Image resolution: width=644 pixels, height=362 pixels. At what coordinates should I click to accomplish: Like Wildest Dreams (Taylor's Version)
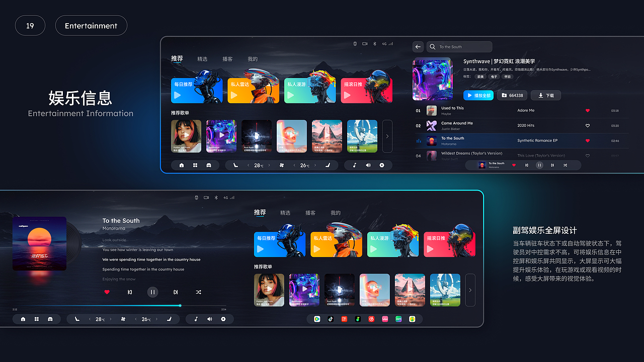click(x=587, y=156)
